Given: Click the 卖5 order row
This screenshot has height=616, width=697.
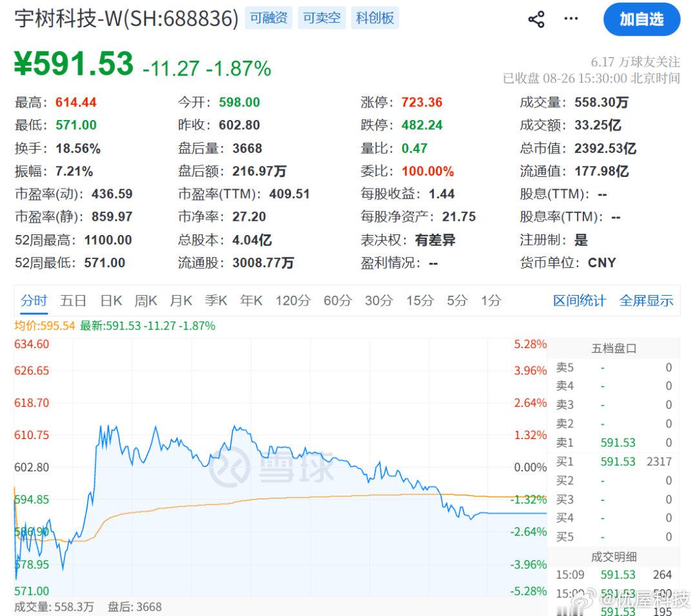Looking at the screenshot, I should click(x=614, y=368).
